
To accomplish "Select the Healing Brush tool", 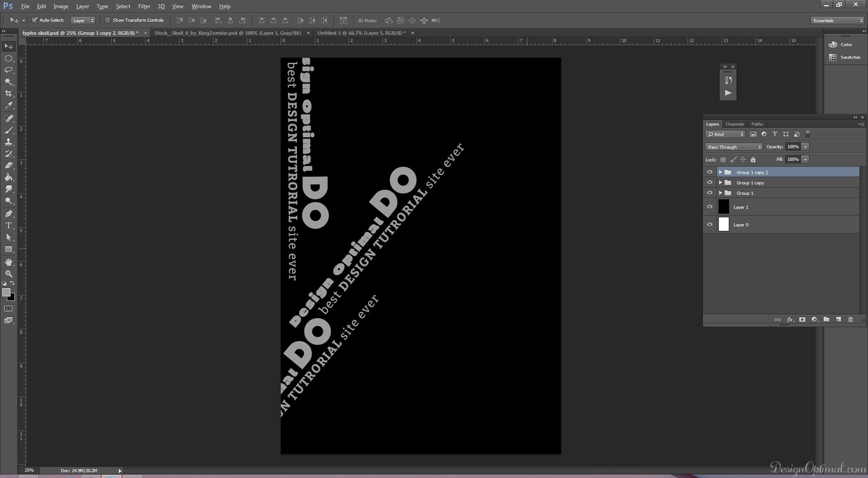I will pos(9,118).
